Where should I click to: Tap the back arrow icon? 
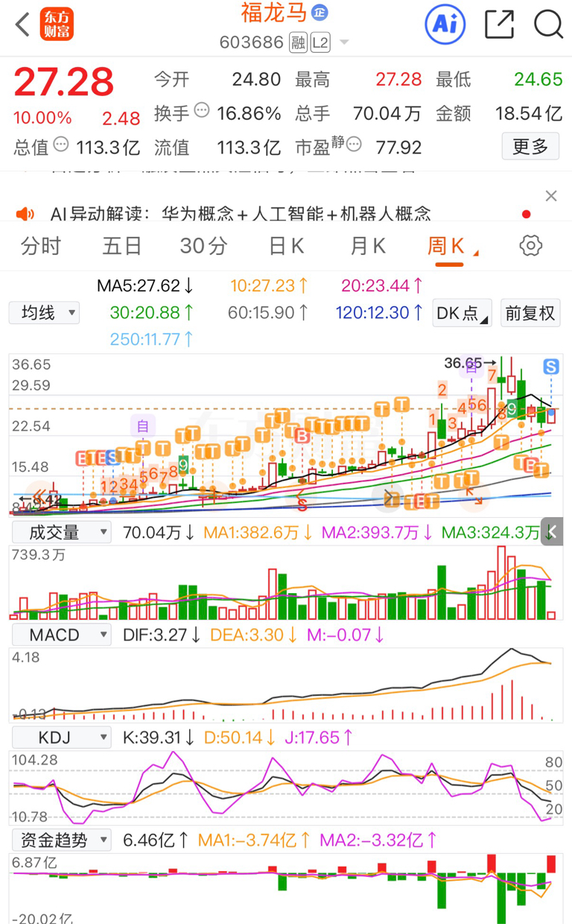pos(23,25)
